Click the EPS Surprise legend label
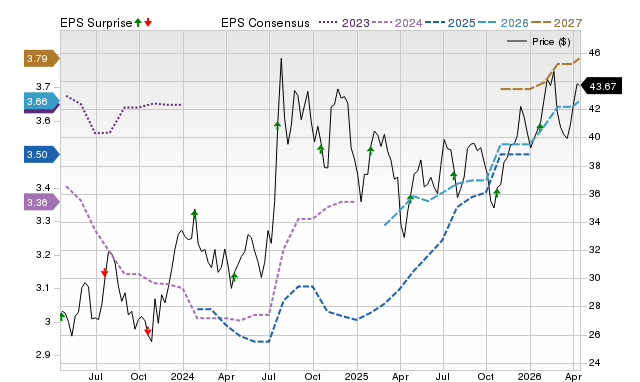This screenshot has width=640, height=382. coord(96,23)
